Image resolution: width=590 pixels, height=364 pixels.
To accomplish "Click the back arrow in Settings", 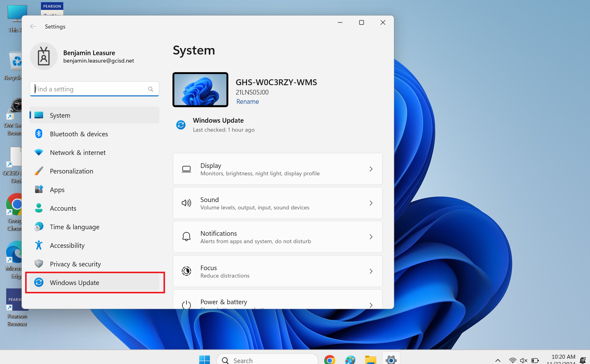I will click(x=33, y=27).
